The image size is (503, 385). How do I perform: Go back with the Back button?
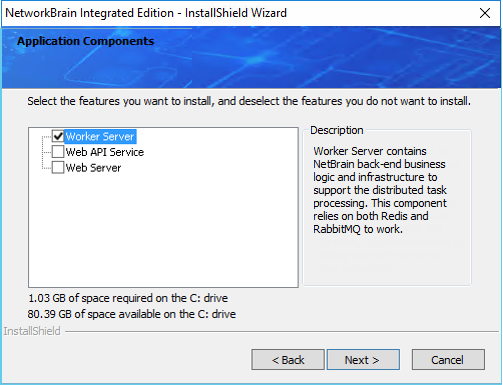pyautogui.click(x=288, y=360)
